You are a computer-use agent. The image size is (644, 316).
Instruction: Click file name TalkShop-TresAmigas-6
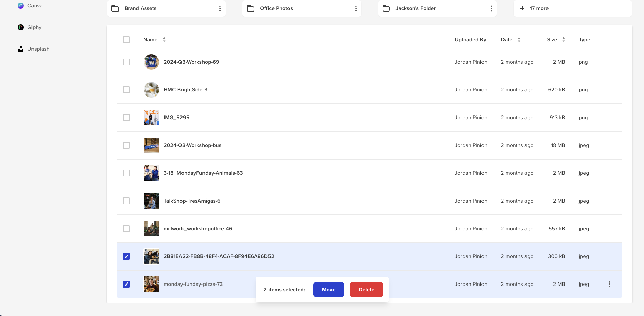pos(192,201)
